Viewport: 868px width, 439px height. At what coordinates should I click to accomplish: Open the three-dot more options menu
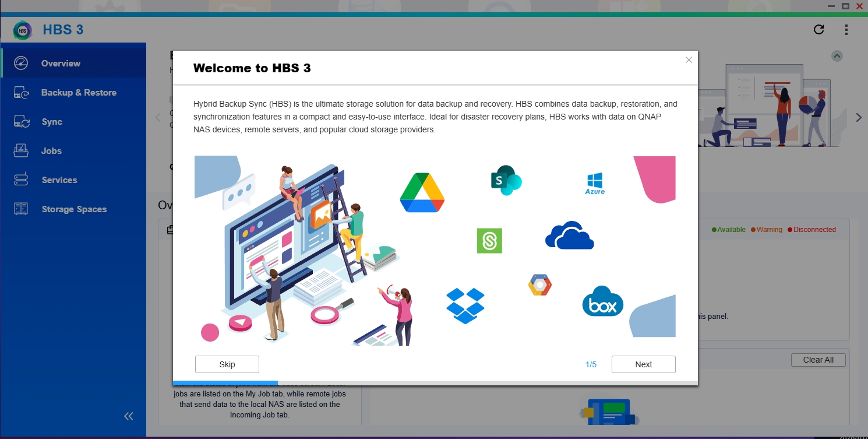pos(846,30)
